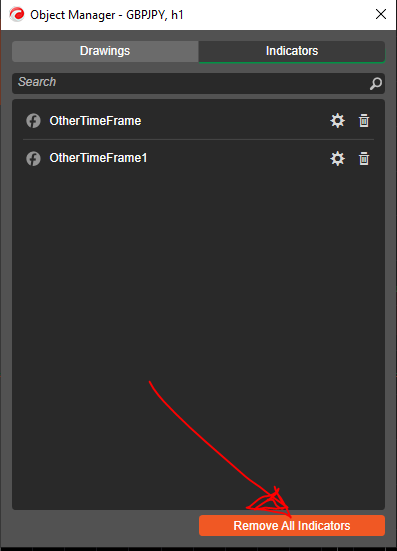The height and width of the screenshot is (551, 397).
Task: Click the indicator type icon beside OtherTimeFrame
Action: tap(33, 121)
